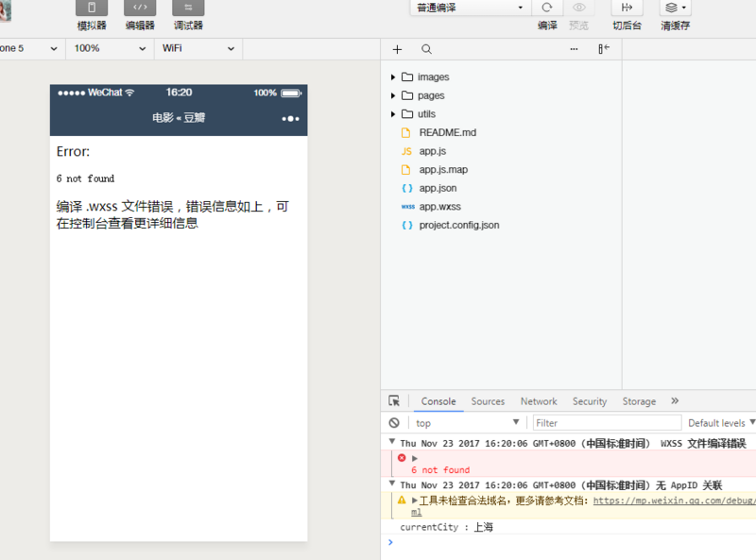Show more devtools tabs chevron

(x=675, y=400)
